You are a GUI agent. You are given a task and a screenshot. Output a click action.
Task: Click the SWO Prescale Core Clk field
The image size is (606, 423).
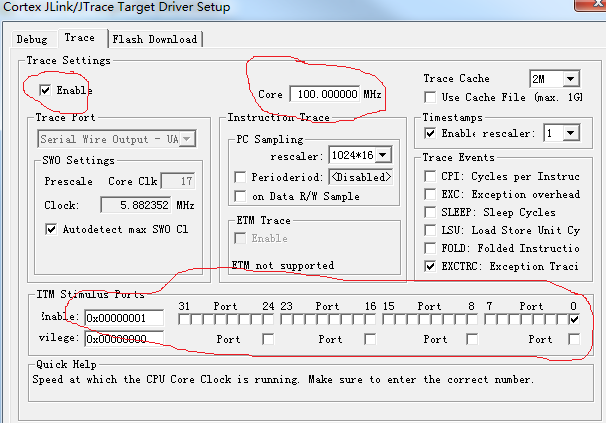click(178, 181)
